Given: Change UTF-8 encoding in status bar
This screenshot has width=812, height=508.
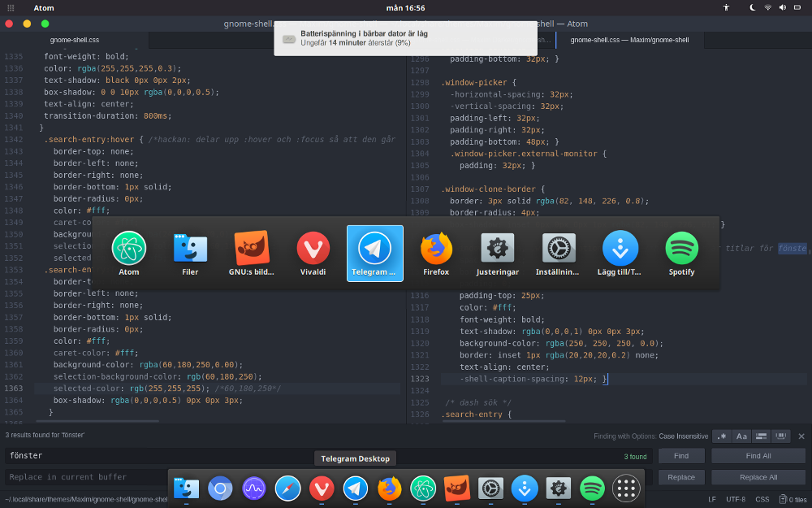Looking at the screenshot, I should coord(736,499).
